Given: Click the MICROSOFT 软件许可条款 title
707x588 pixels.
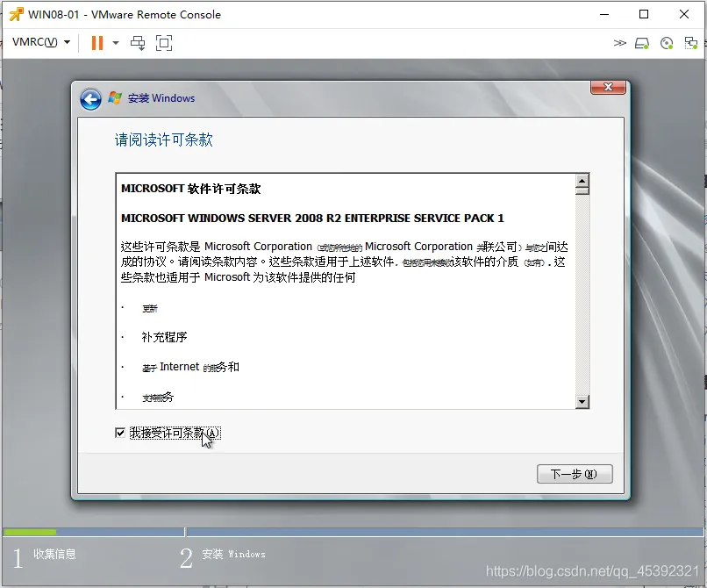Looking at the screenshot, I should tap(190, 189).
